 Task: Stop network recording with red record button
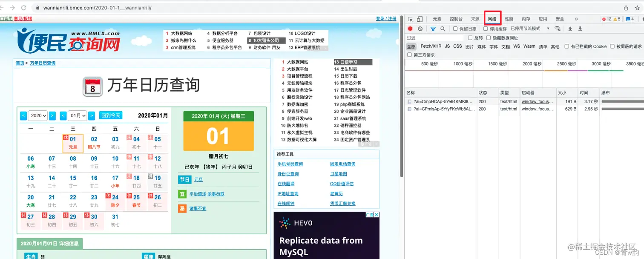point(410,28)
